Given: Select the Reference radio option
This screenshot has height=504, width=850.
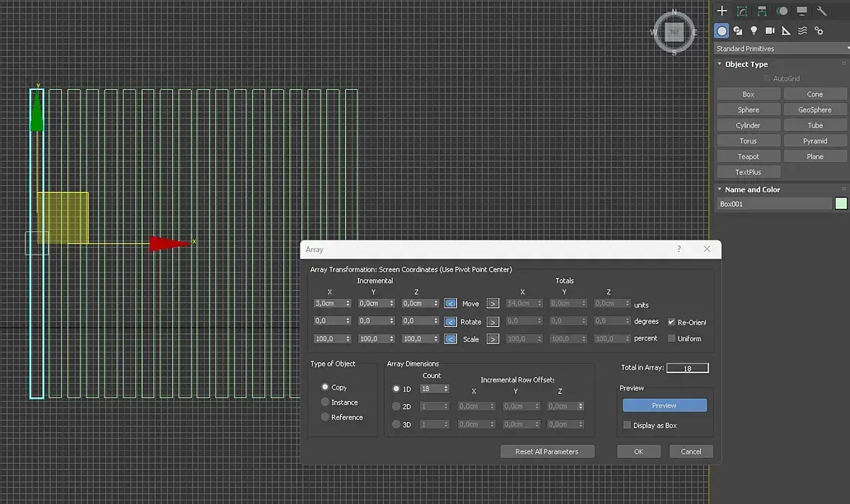Looking at the screenshot, I should click(326, 417).
